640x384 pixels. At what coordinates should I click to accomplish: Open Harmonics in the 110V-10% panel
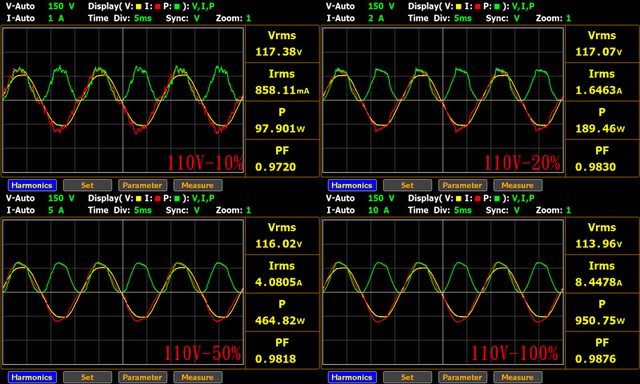pyautogui.click(x=32, y=185)
